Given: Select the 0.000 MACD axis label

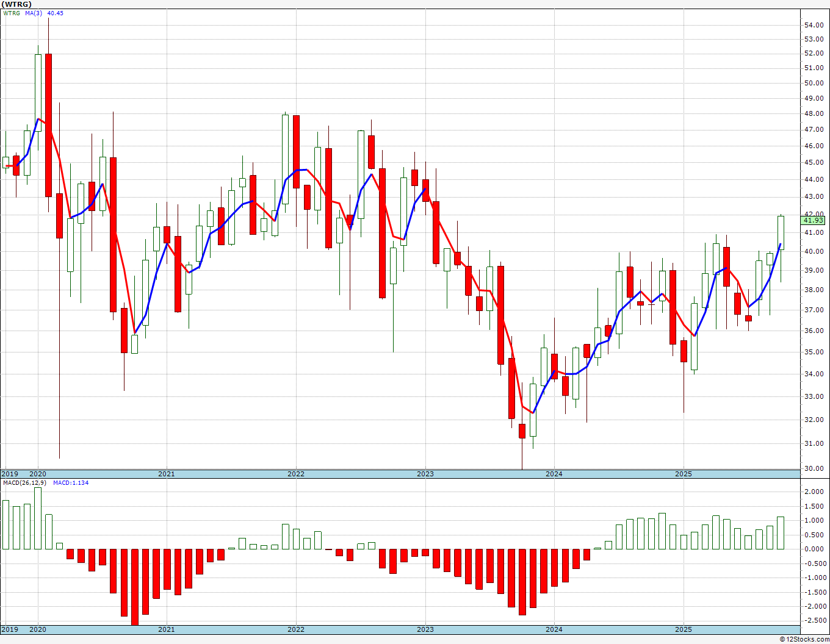Looking at the screenshot, I should (x=814, y=549).
